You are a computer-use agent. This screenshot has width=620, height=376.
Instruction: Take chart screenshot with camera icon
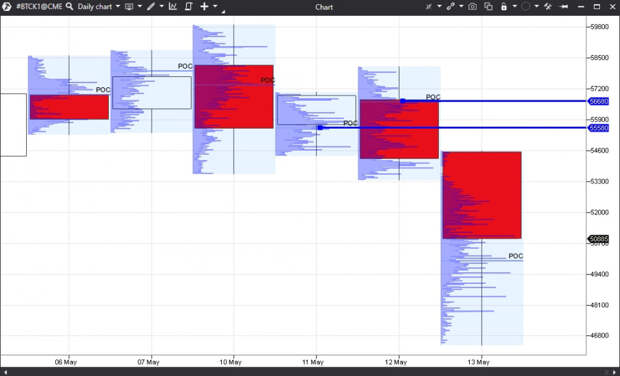click(472, 7)
